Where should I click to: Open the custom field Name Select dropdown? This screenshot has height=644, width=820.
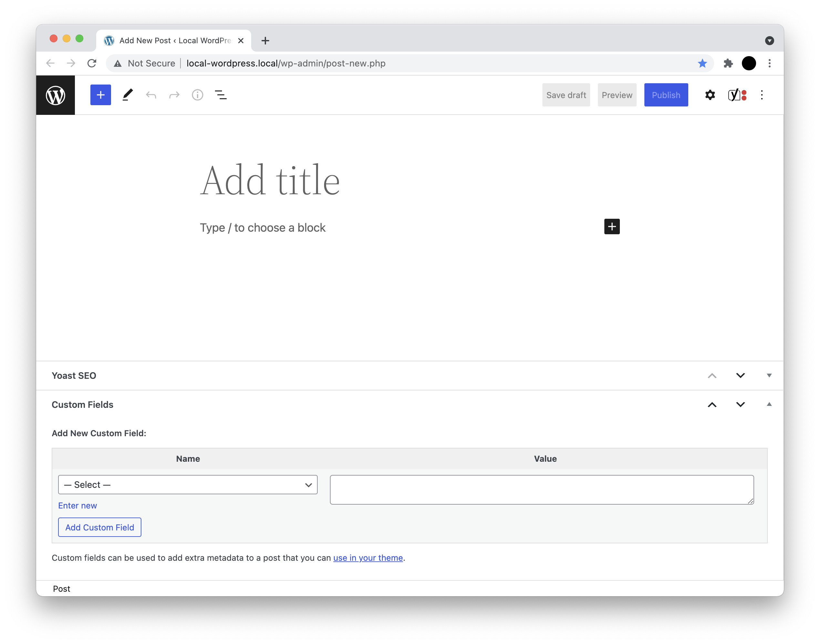[x=188, y=485]
